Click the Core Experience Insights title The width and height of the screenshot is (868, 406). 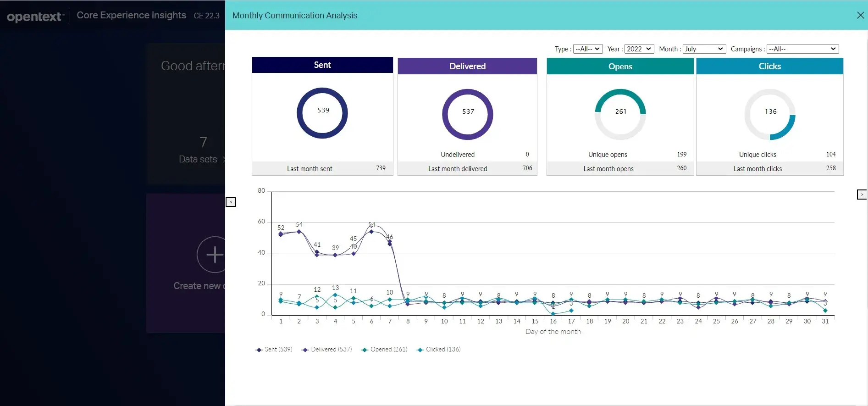[x=131, y=15]
